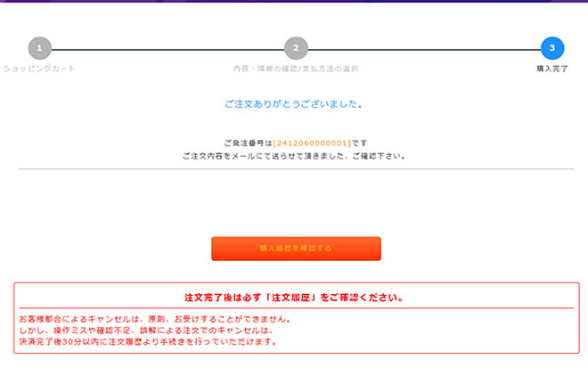
Task: Click the ご発注番号は label text
Action: pos(249,143)
